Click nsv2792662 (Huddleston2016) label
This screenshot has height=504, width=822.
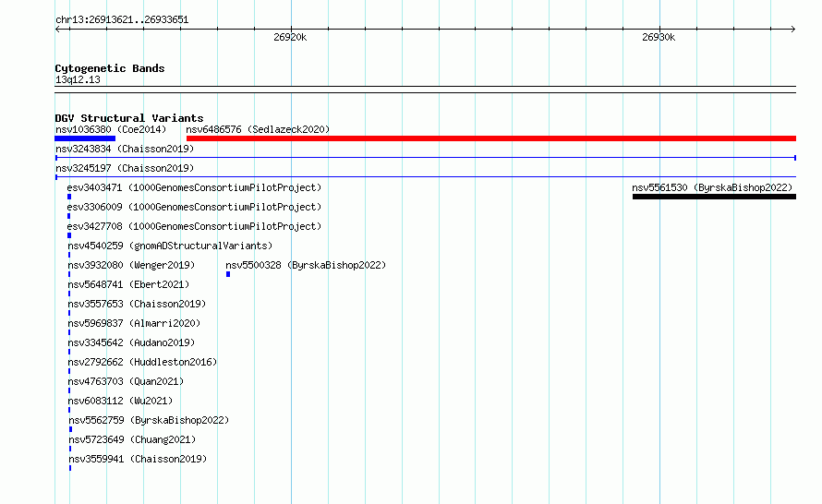tap(142, 362)
